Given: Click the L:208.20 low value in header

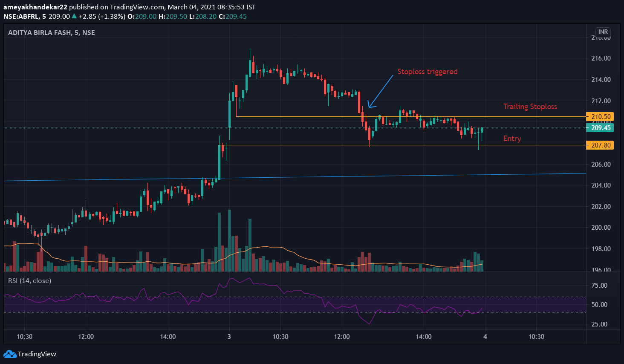Looking at the screenshot, I should 203,16.
